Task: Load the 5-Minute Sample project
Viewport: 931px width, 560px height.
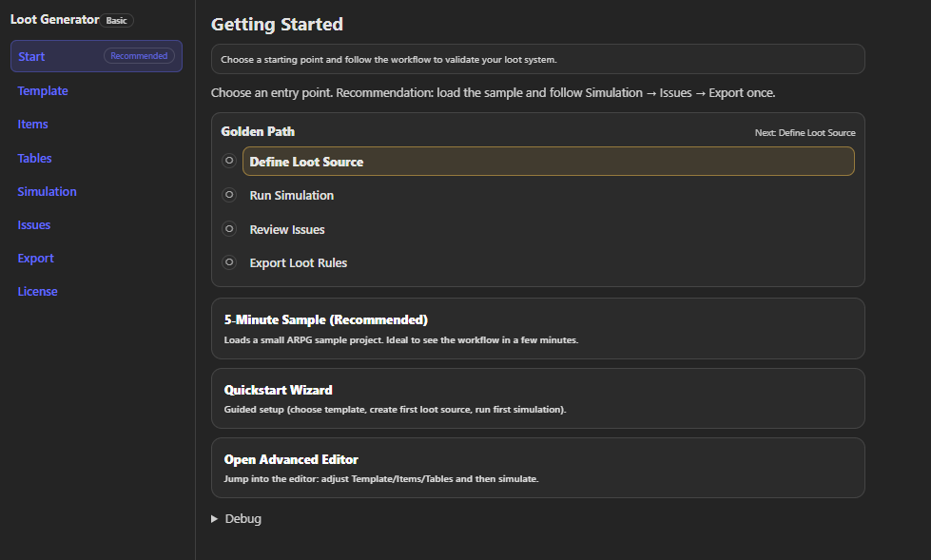Action: pos(537,328)
